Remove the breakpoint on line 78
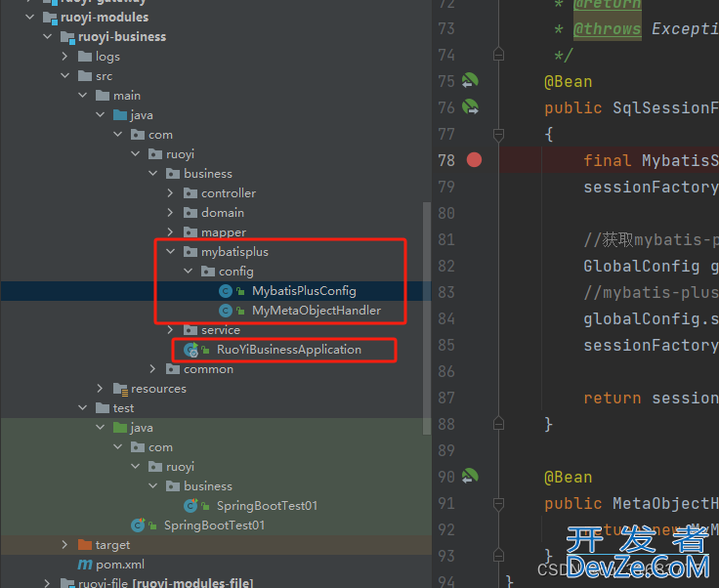Image resolution: width=719 pixels, height=588 pixels. [x=474, y=160]
